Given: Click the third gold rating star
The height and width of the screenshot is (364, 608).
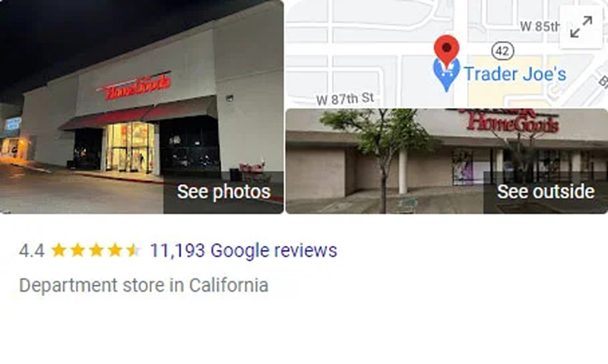Looking at the screenshot, I should tap(97, 251).
